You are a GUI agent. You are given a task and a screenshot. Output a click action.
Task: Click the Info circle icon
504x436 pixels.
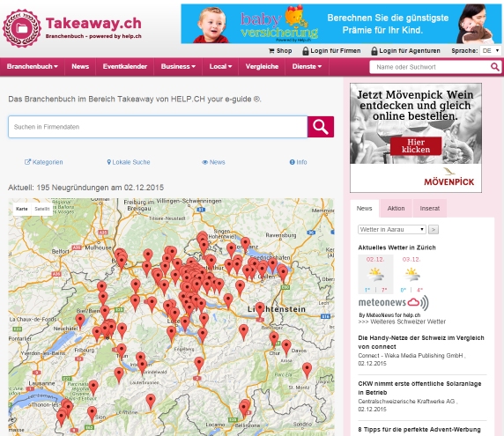pos(292,162)
